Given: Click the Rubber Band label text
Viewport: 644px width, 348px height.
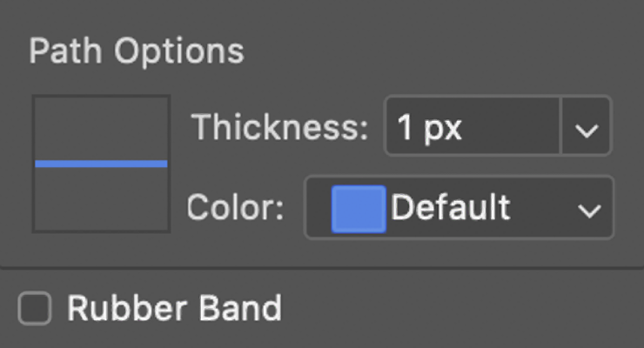Looking at the screenshot, I should tap(174, 309).
